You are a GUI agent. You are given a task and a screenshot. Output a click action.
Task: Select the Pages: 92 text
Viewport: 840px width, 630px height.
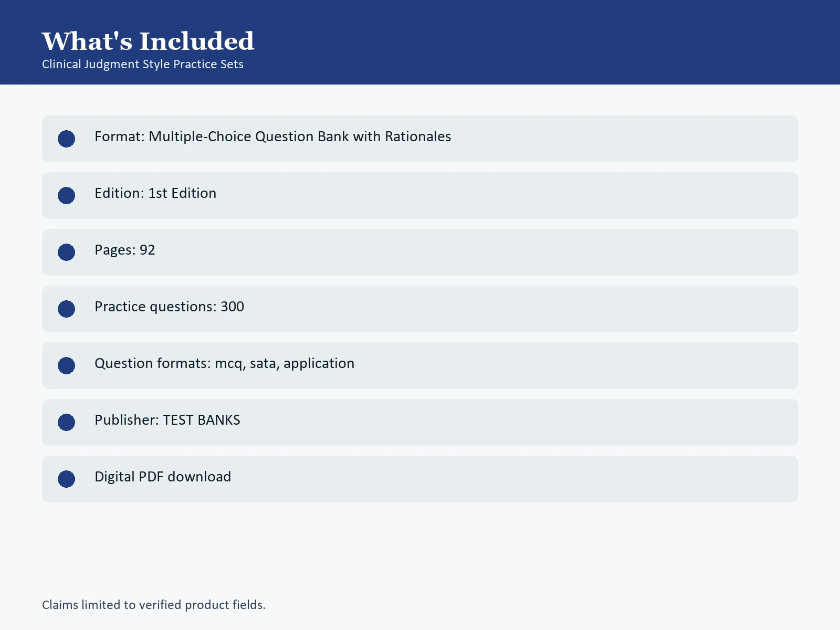125,250
